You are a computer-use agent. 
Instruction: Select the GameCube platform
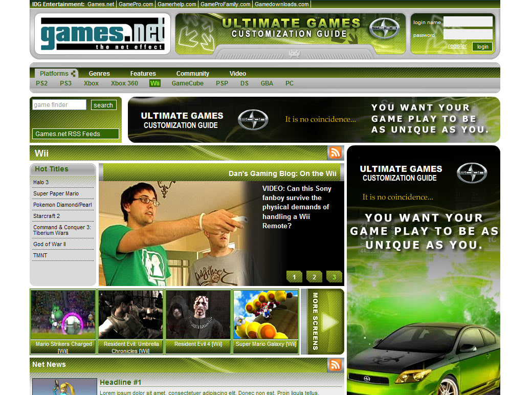pyautogui.click(x=187, y=83)
